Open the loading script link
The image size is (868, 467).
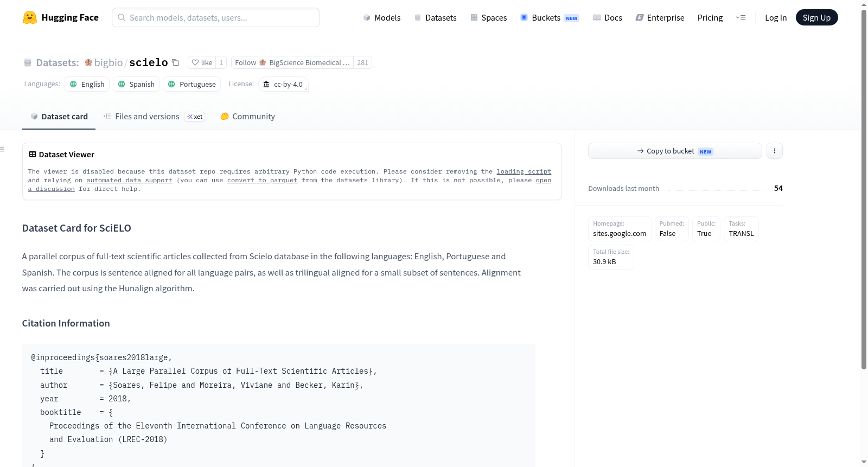524,171
